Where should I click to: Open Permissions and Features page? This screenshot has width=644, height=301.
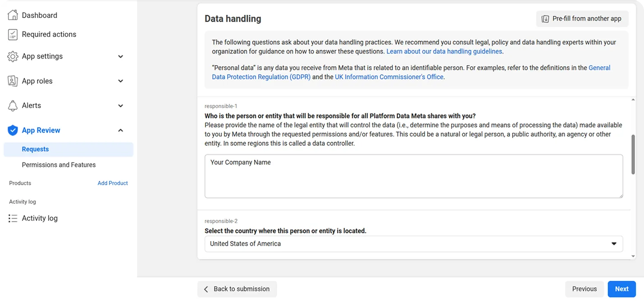pyautogui.click(x=59, y=165)
